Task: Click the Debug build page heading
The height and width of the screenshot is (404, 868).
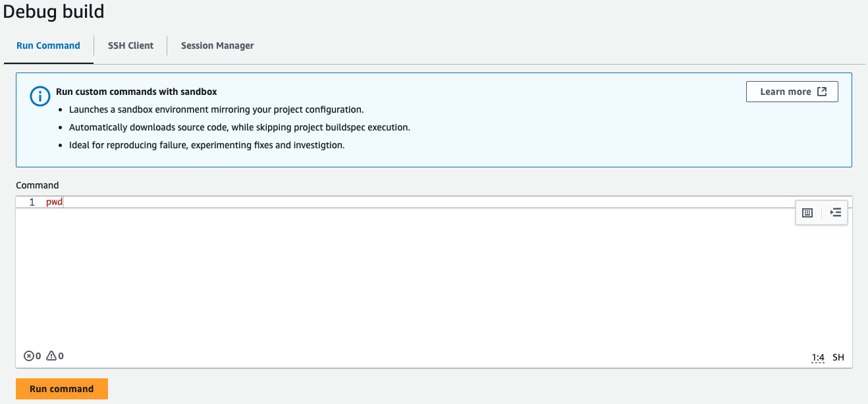Action: [53, 12]
